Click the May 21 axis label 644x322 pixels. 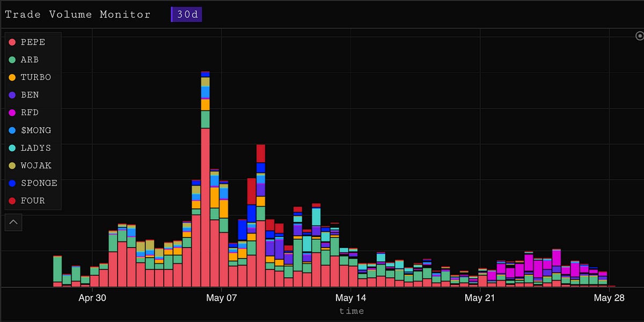[x=480, y=298]
